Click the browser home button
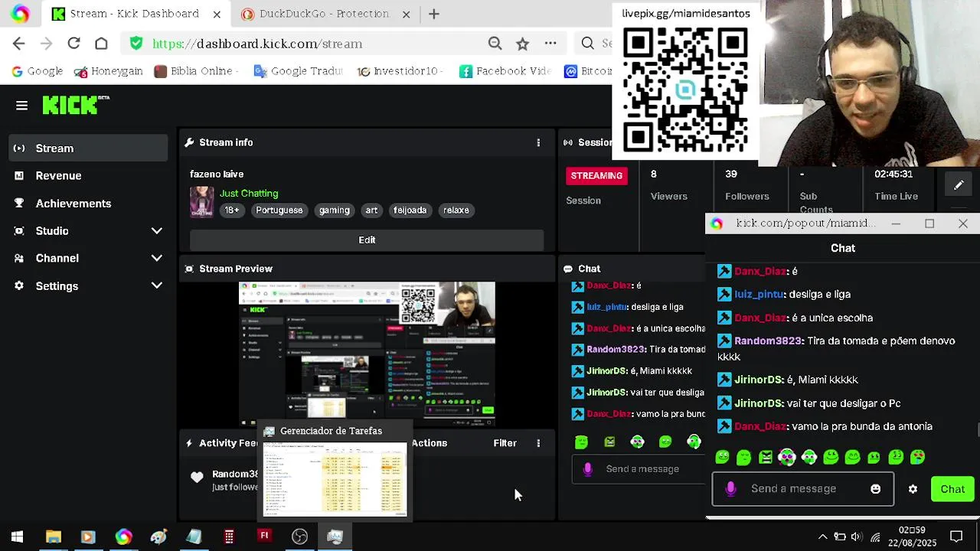 pyautogui.click(x=101, y=44)
